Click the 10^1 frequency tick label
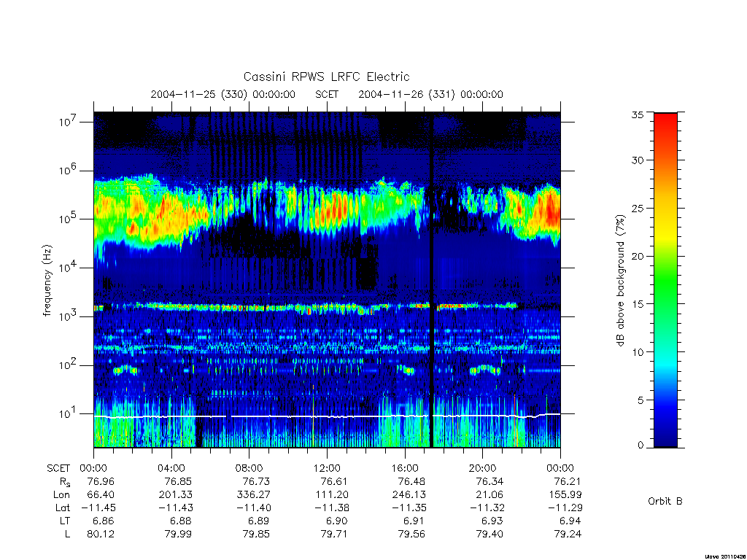 tap(69, 414)
